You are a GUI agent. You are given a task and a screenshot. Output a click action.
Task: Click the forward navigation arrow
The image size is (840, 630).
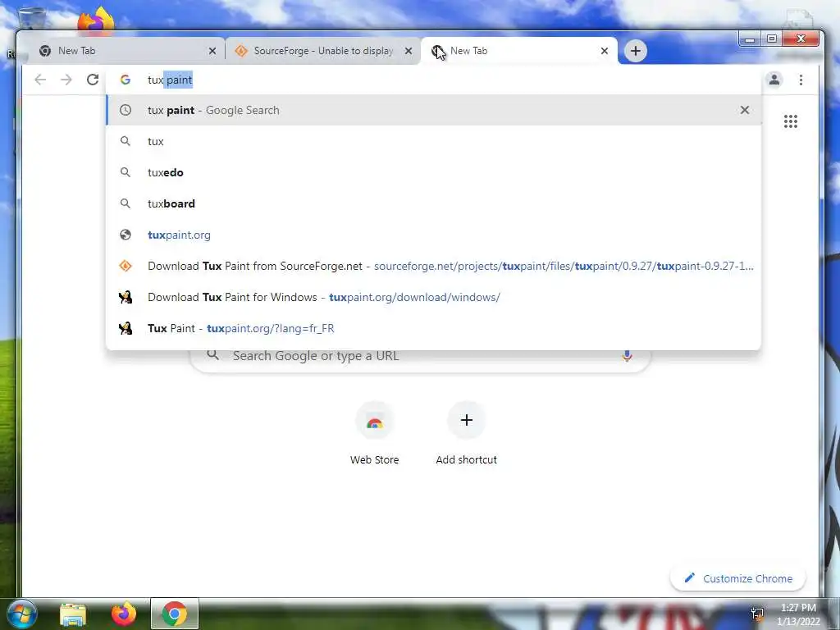pos(66,80)
